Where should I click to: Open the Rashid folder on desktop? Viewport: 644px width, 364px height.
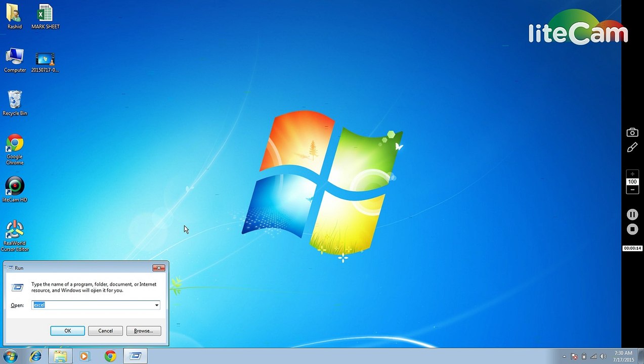click(x=15, y=16)
